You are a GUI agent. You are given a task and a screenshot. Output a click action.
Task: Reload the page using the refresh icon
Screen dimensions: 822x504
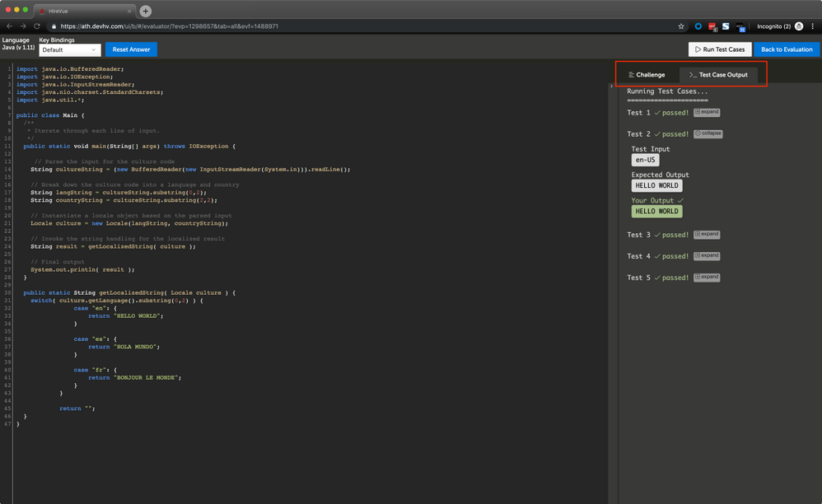[x=37, y=26]
